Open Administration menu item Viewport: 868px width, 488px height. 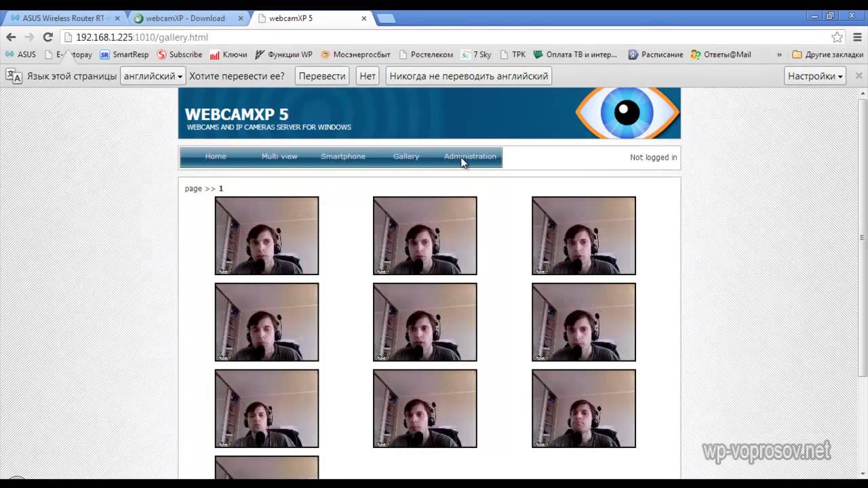[470, 157]
